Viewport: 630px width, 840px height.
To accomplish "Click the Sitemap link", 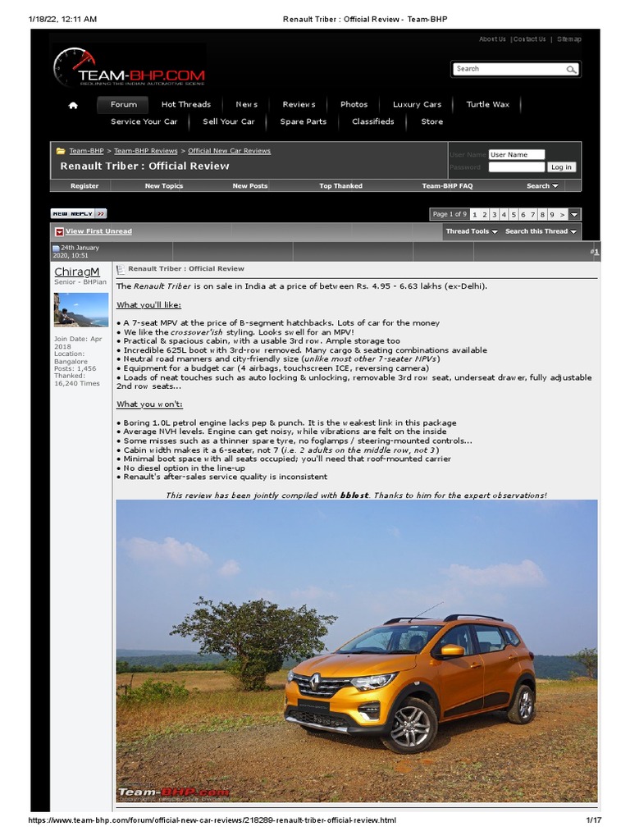I will point(569,39).
